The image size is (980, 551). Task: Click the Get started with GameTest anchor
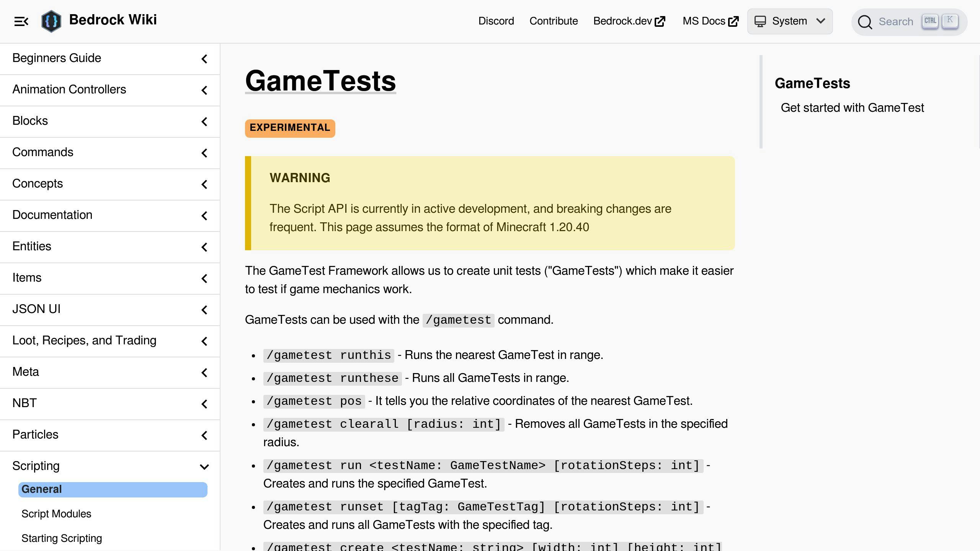pyautogui.click(x=853, y=108)
